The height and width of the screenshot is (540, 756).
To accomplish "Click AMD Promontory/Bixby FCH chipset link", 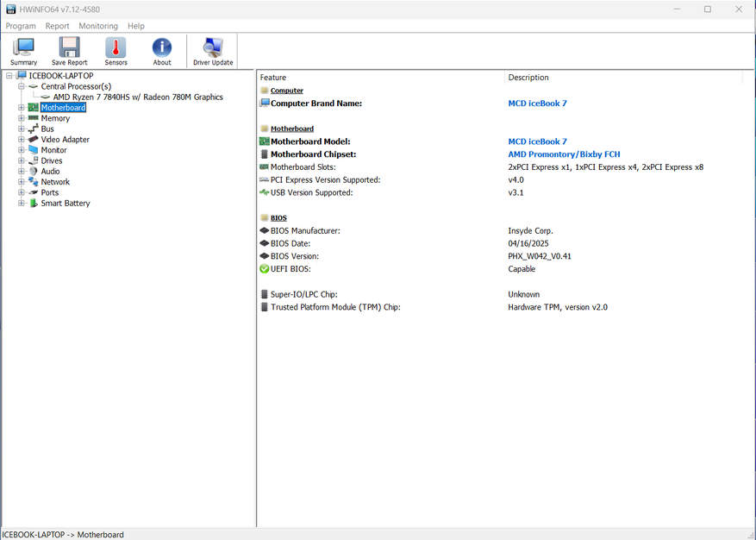I will click(x=564, y=154).
